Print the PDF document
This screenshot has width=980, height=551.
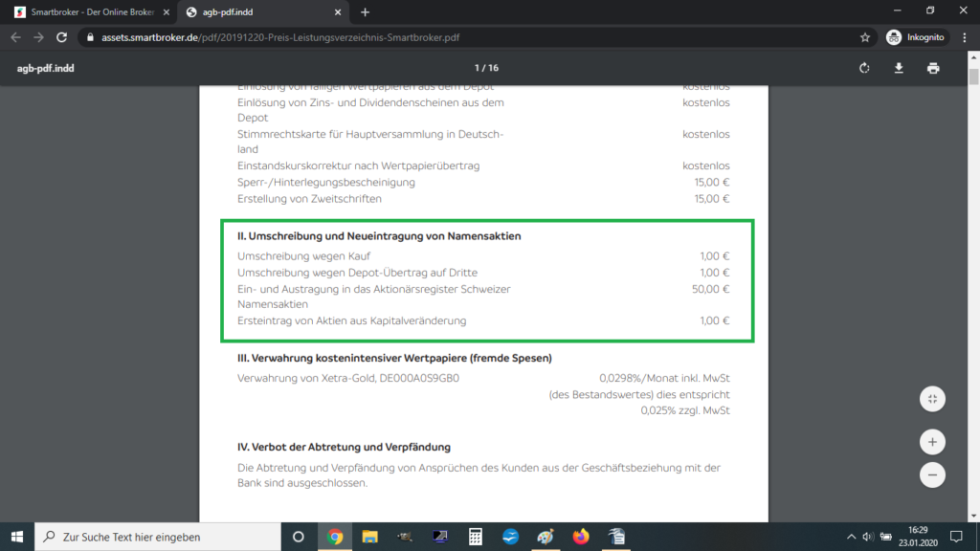933,68
